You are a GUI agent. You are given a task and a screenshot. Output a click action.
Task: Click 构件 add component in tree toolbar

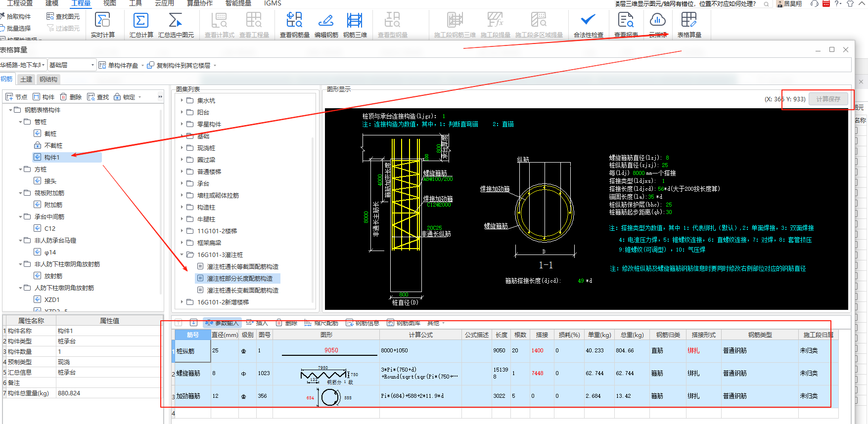pyautogui.click(x=44, y=97)
